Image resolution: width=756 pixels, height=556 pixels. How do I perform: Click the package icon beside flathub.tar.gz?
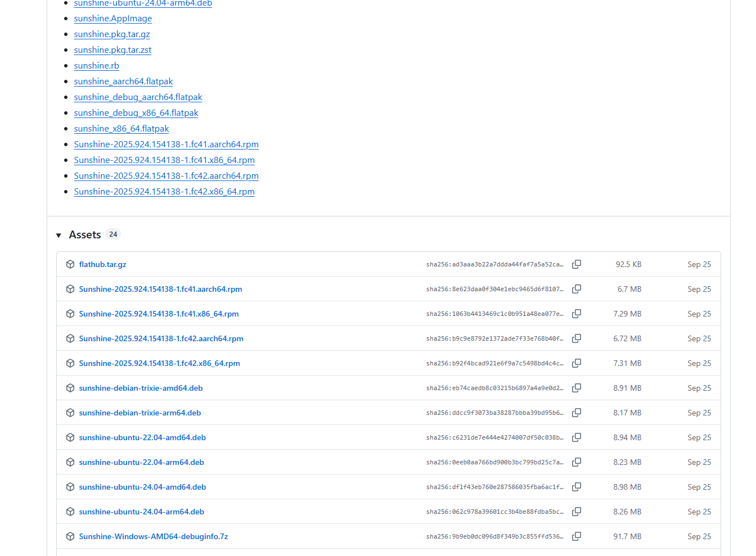click(70, 264)
